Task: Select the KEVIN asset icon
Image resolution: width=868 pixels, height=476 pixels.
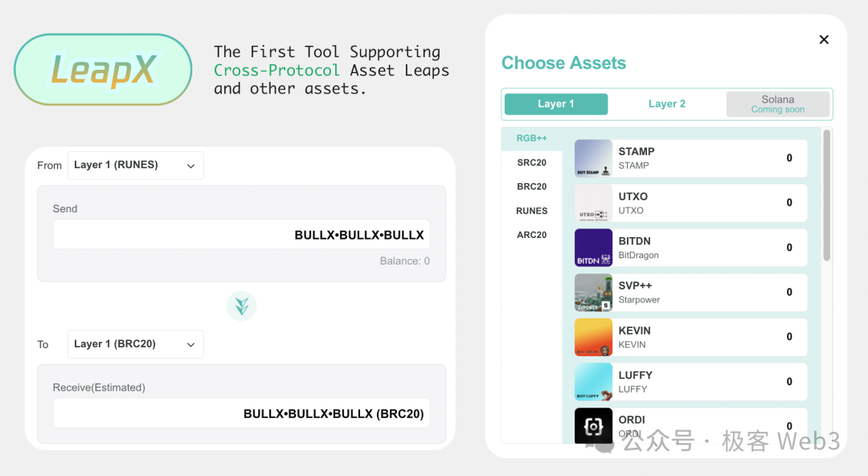Action: 593,337
